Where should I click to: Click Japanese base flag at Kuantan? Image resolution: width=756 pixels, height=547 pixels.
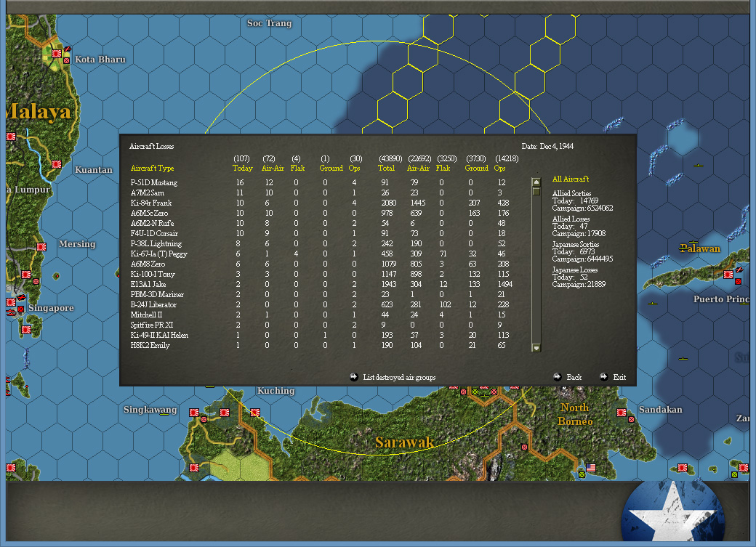57,164
